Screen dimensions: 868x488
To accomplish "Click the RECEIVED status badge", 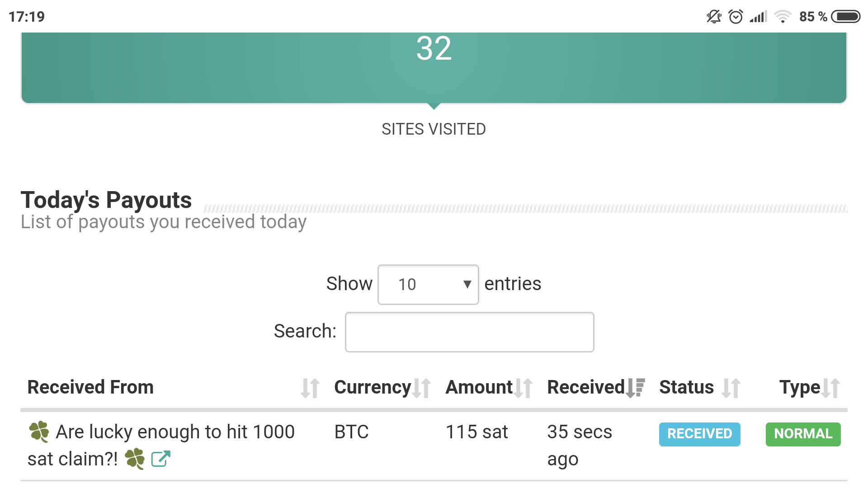I will (x=699, y=434).
